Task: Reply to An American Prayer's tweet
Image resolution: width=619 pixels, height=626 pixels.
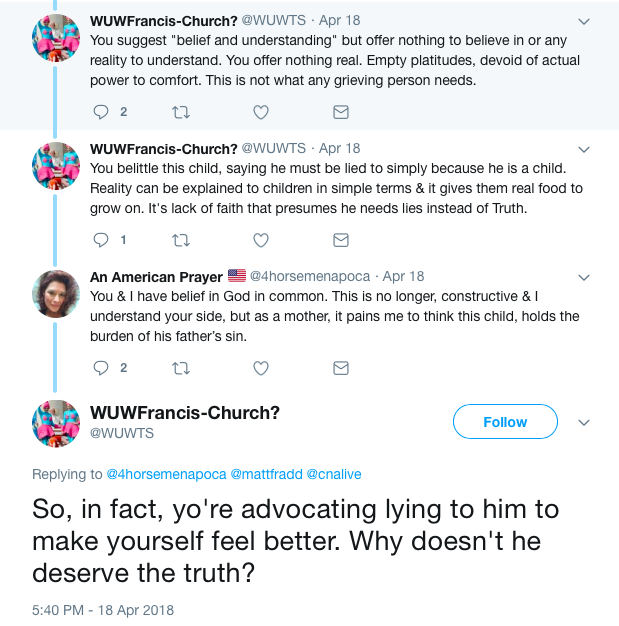Action: [x=101, y=367]
